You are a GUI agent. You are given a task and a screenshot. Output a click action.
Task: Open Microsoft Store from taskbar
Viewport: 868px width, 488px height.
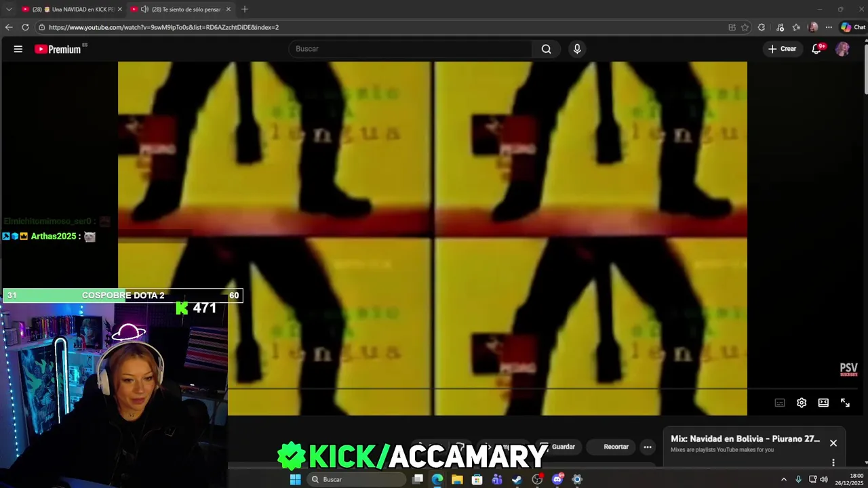477,479
